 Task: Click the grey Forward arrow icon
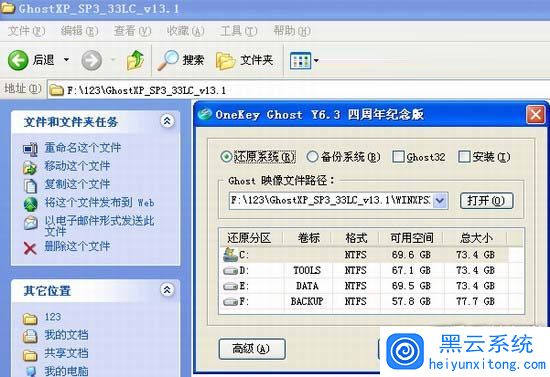click(x=92, y=60)
